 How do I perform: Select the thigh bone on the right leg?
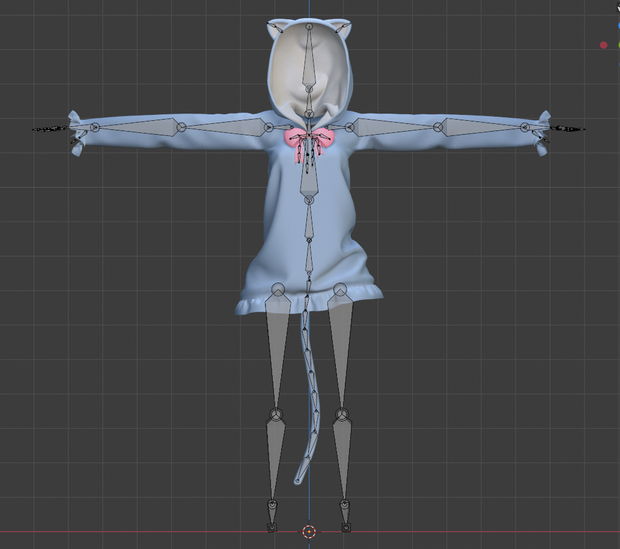pyautogui.click(x=341, y=352)
